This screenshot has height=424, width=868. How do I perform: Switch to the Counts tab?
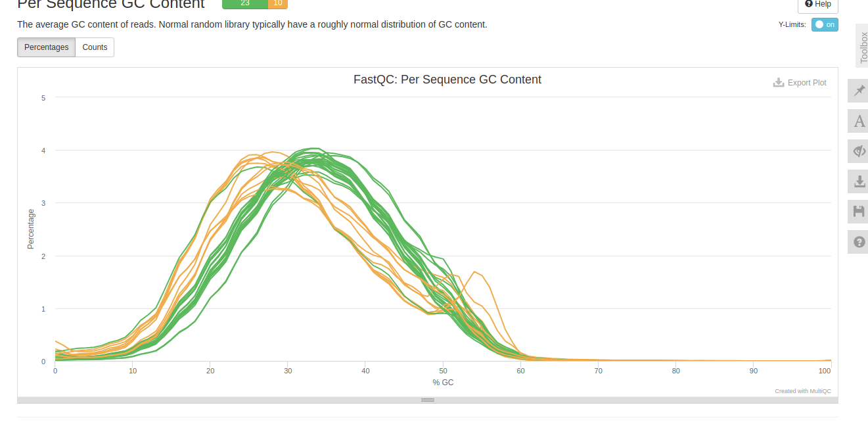[x=94, y=47]
